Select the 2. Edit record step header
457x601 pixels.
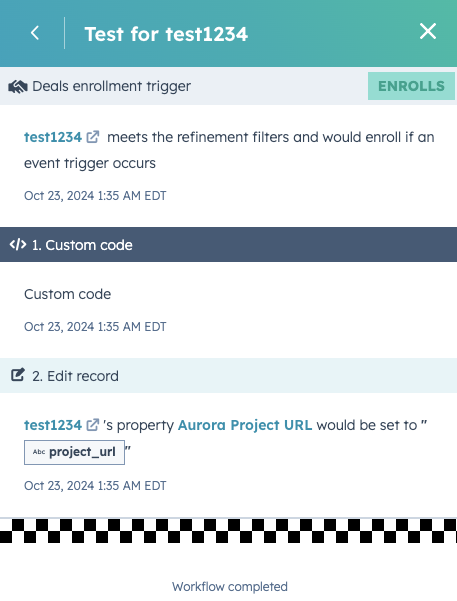[228, 376]
